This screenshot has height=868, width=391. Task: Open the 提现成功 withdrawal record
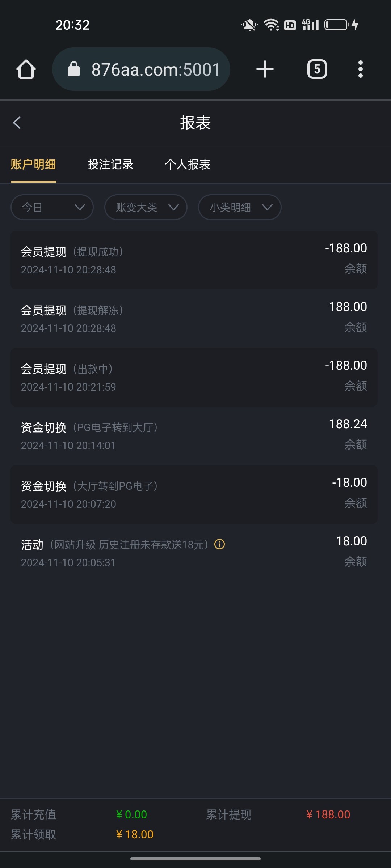point(194,260)
